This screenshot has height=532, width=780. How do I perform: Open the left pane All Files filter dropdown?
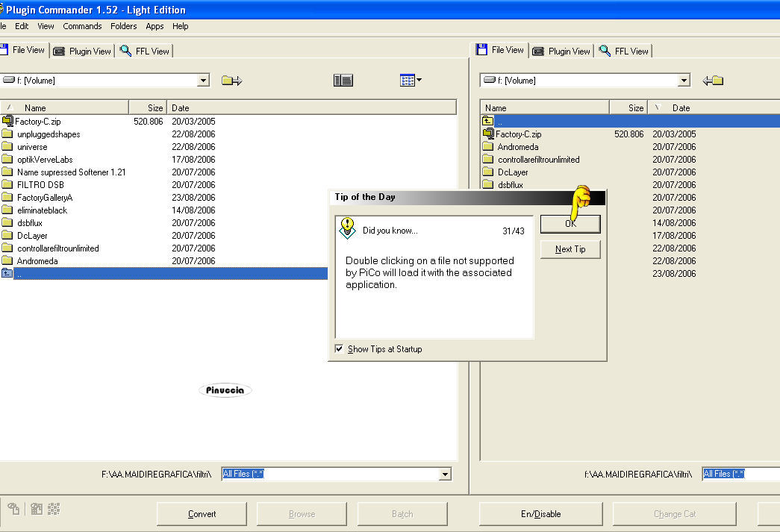click(445, 475)
